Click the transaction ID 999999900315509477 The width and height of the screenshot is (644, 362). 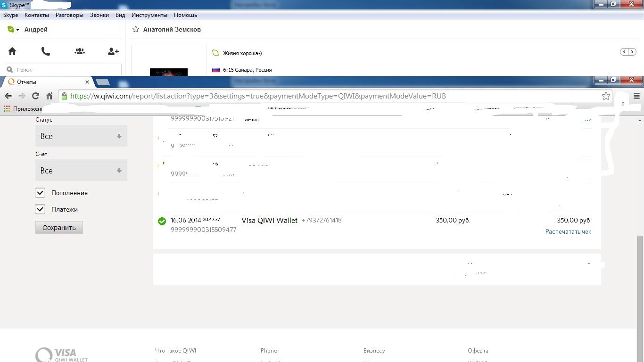click(x=203, y=230)
